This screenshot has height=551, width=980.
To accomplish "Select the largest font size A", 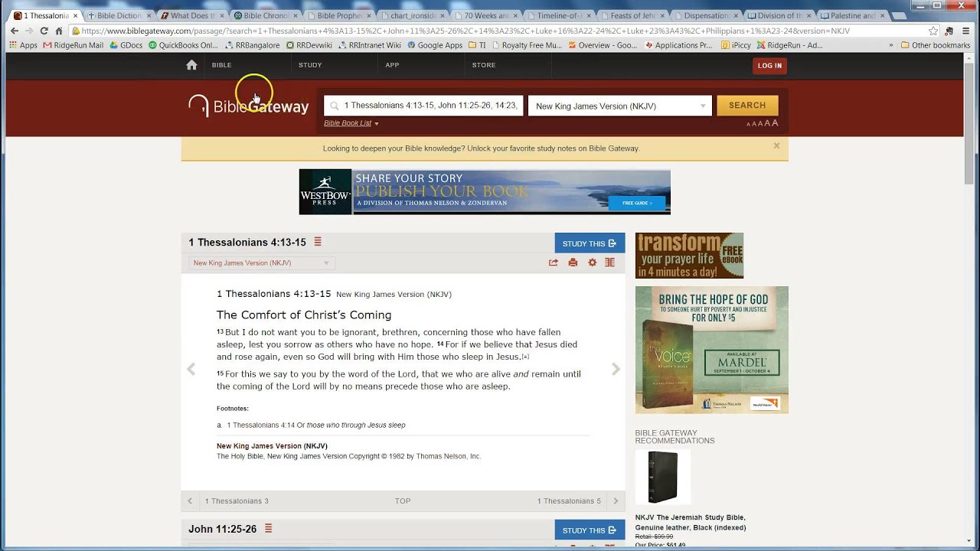I will pos(775,122).
